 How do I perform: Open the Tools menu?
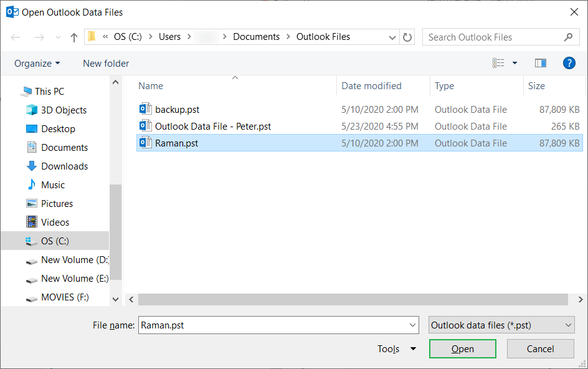(x=396, y=349)
